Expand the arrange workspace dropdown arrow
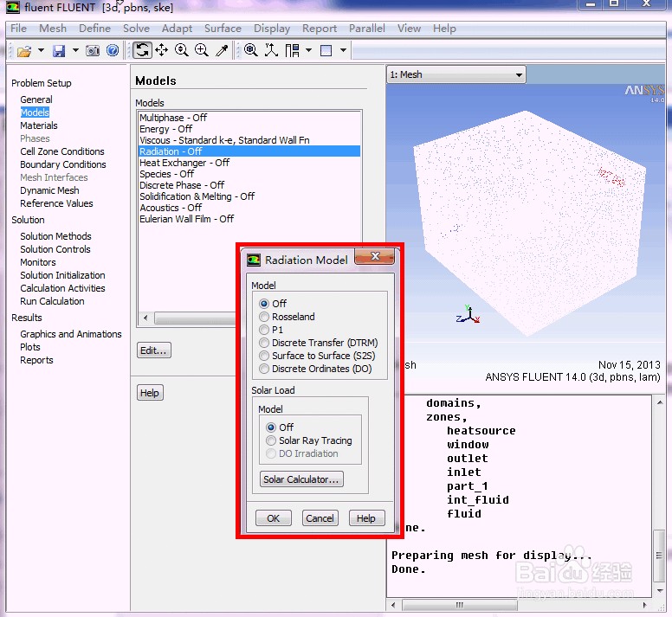 (x=308, y=50)
